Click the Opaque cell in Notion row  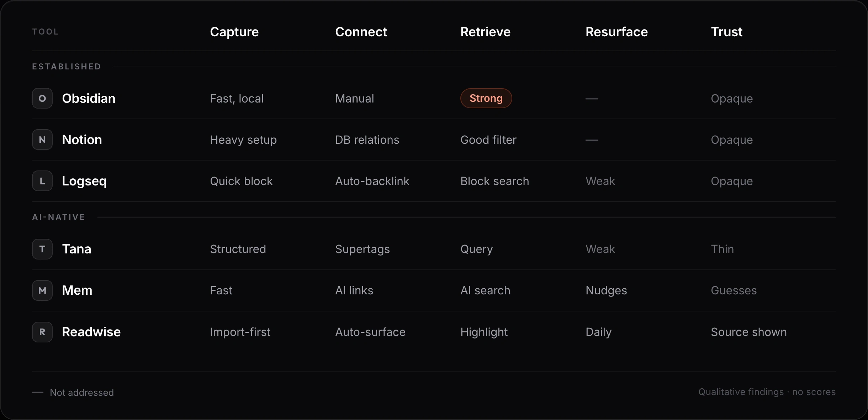732,140
